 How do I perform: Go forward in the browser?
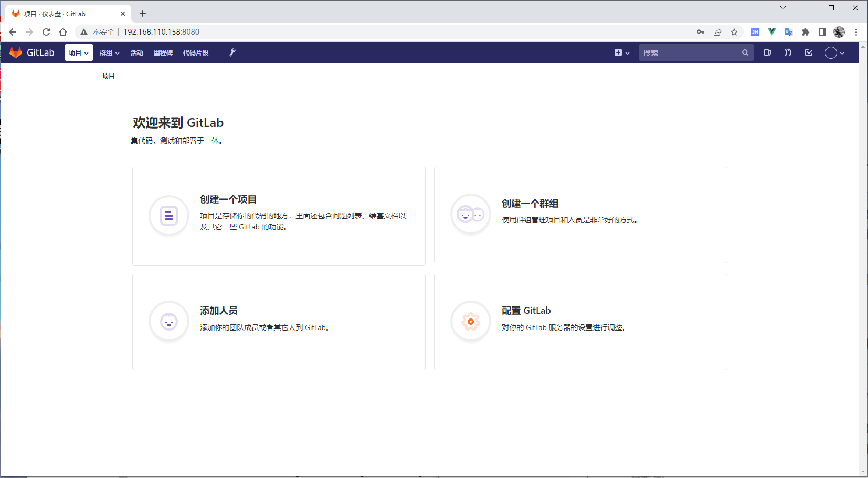tap(29, 32)
